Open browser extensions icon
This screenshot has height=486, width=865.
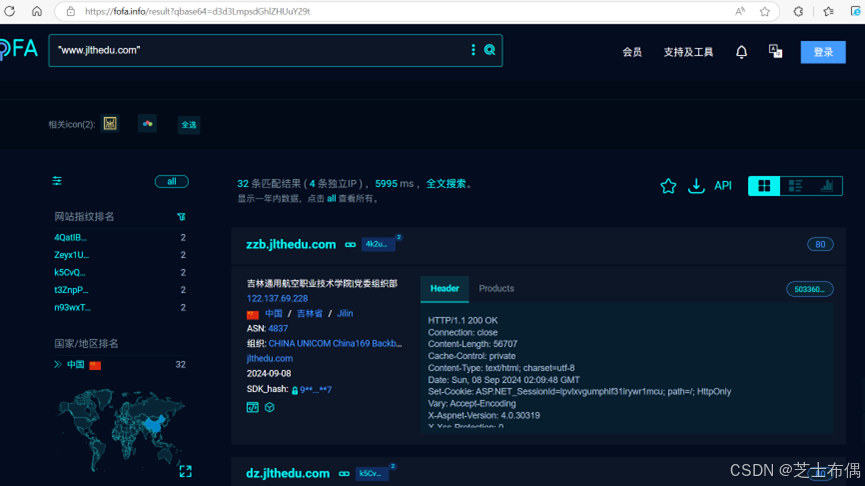[x=798, y=11]
